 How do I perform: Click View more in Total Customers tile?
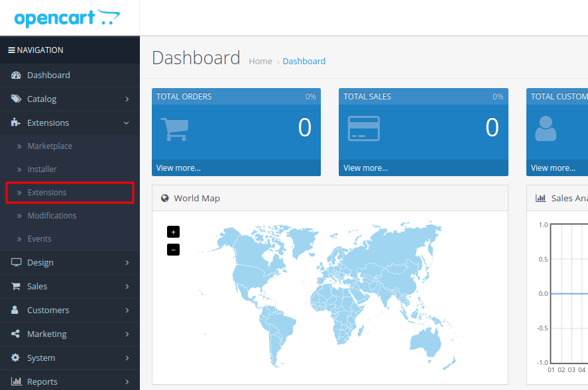click(x=553, y=168)
